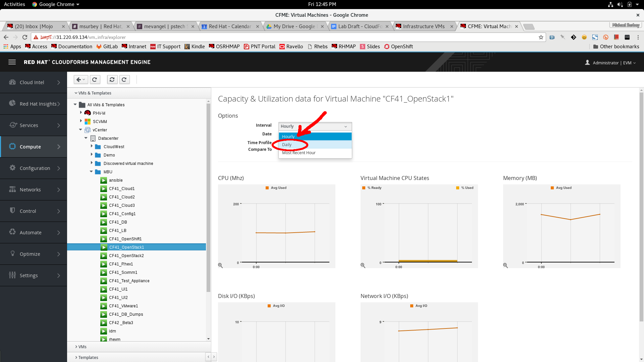Select Daily from the interval list

click(315, 144)
